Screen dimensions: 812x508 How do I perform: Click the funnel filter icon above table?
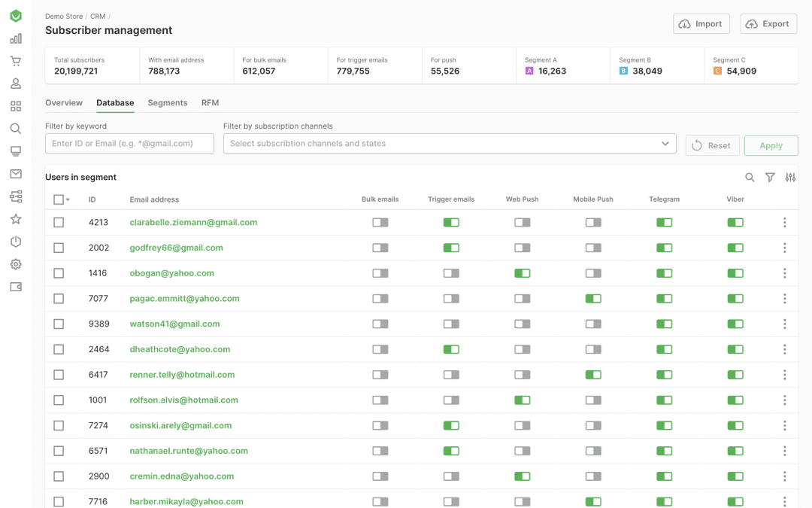(x=770, y=178)
